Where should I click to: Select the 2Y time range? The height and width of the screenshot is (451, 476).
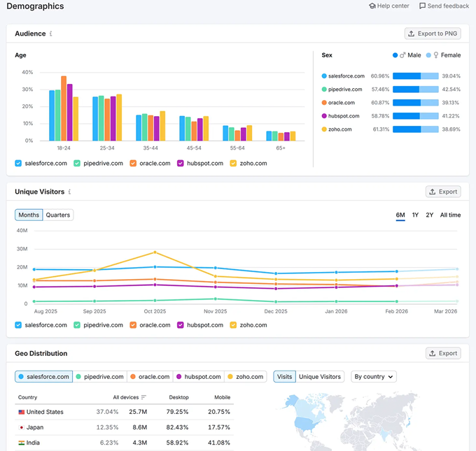click(430, 215)
